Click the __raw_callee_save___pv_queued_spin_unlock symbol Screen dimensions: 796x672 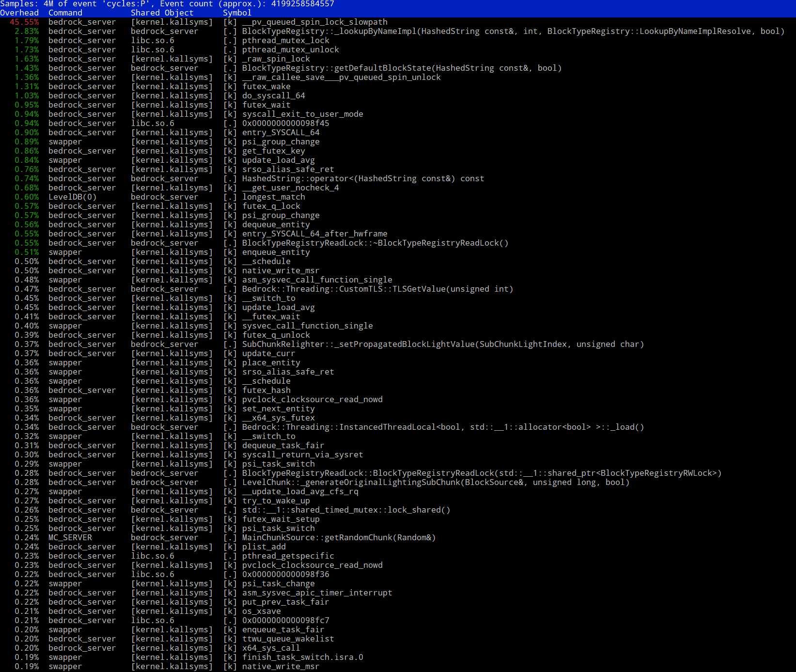342,78
